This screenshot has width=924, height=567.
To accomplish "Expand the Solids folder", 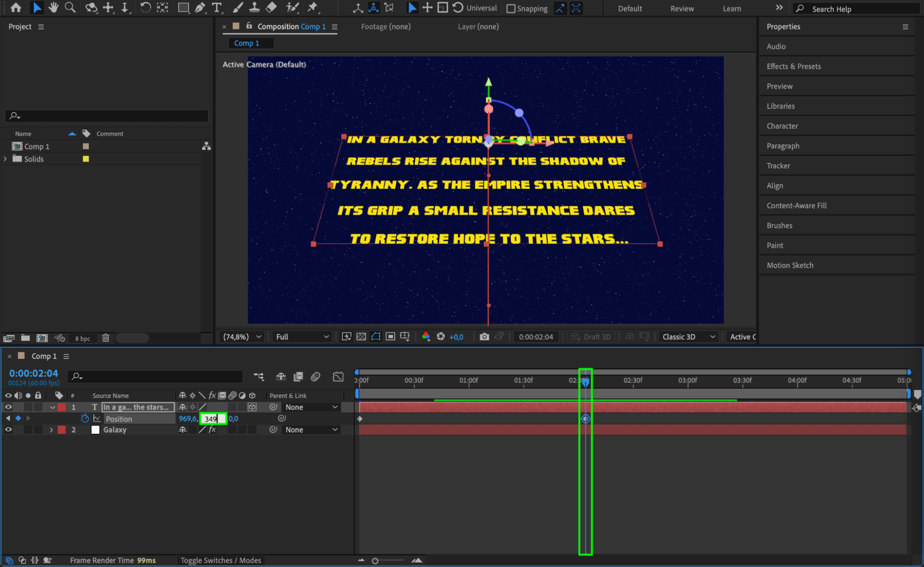I will 6,159.
